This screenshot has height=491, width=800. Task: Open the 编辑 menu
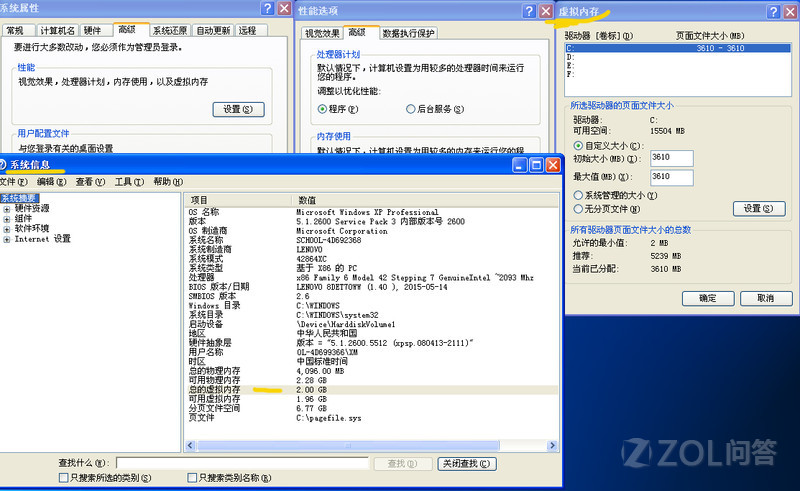(52, 182)
